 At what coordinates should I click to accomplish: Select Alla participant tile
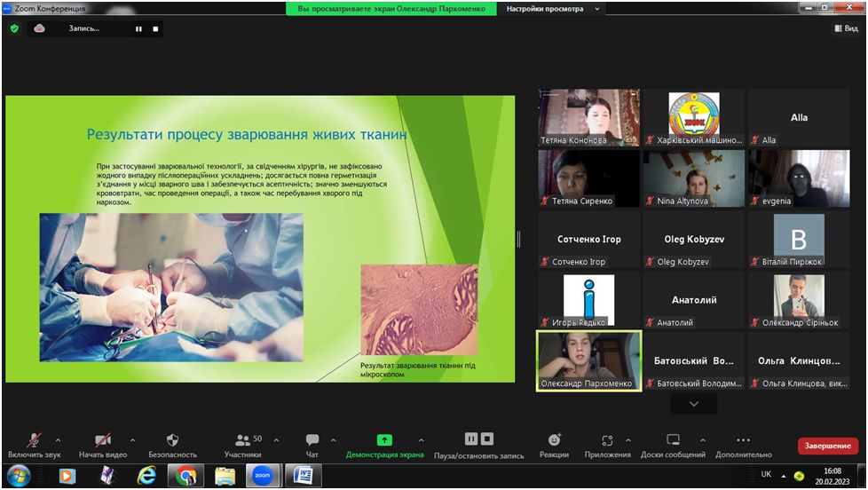(x=799, y=118)
